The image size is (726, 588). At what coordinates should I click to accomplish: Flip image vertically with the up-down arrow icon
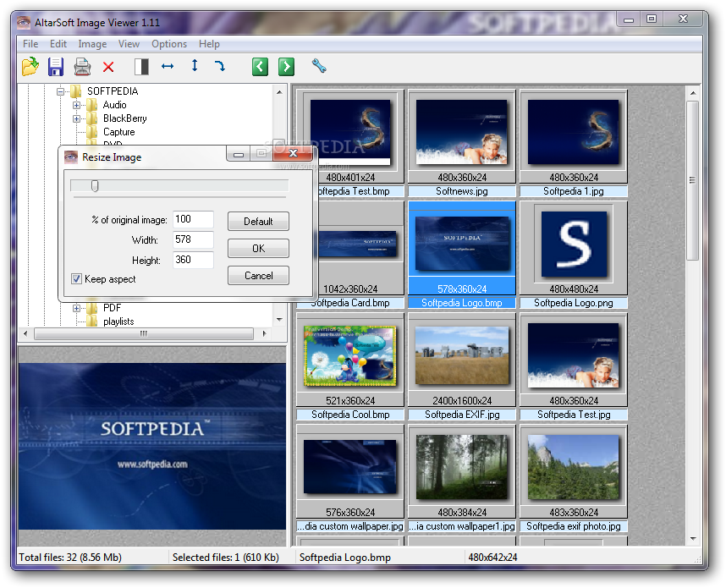tap(195, 65)
